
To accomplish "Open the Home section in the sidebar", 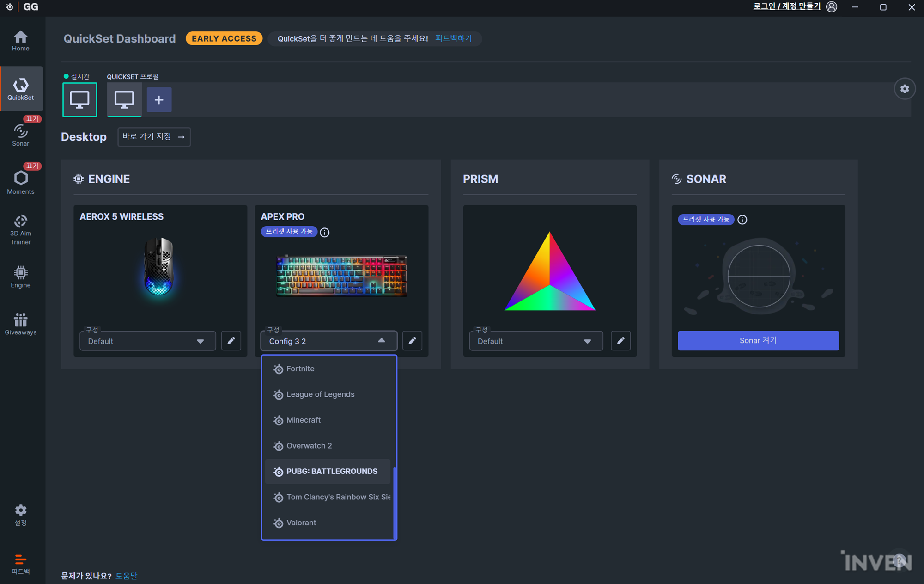I will coord(20,41).
